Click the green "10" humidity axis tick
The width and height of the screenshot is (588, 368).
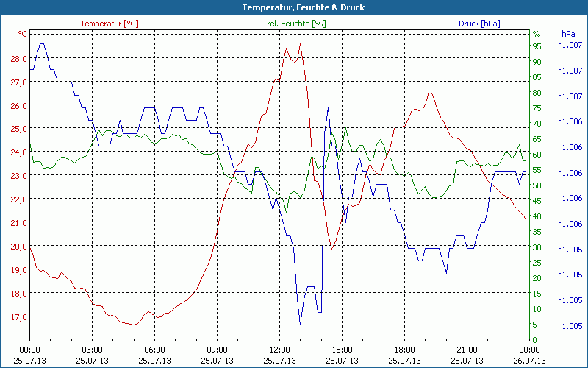(537, 309)
